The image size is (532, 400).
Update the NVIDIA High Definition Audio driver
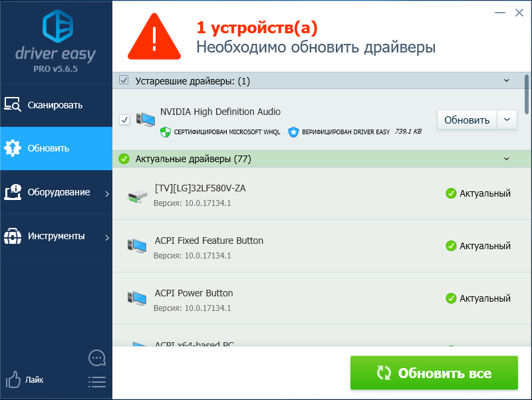coord(467,120)
